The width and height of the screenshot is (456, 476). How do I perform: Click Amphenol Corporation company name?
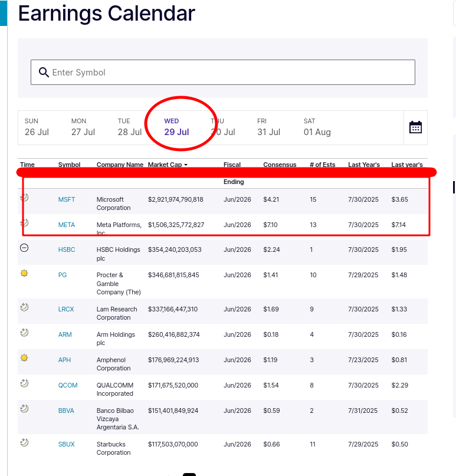113,364
